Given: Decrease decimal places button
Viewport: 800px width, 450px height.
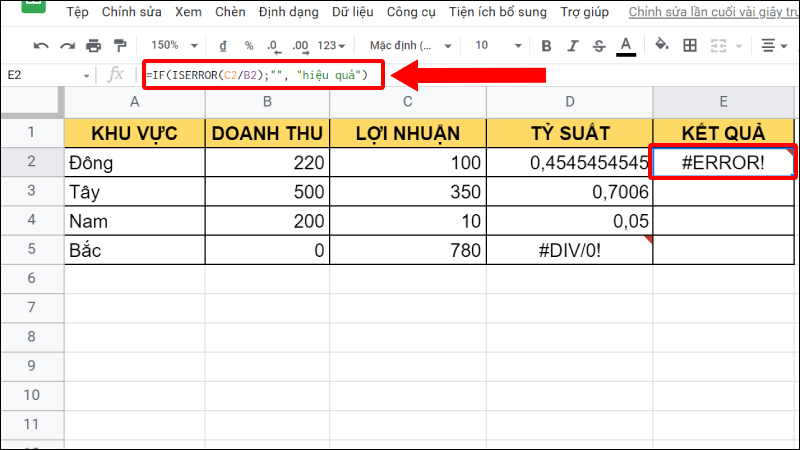Looking at the screenshot, I should pos(273,46).
